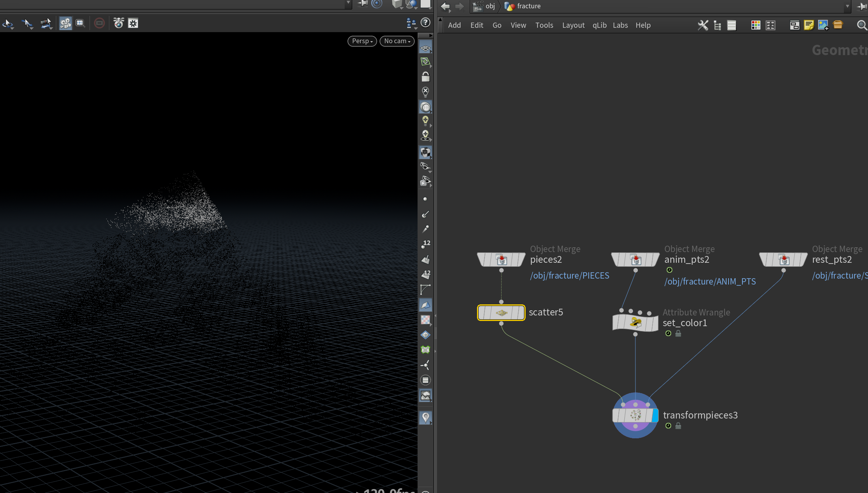Open the Labs menu
Screen dimensions: 868x493
[620, 25]
